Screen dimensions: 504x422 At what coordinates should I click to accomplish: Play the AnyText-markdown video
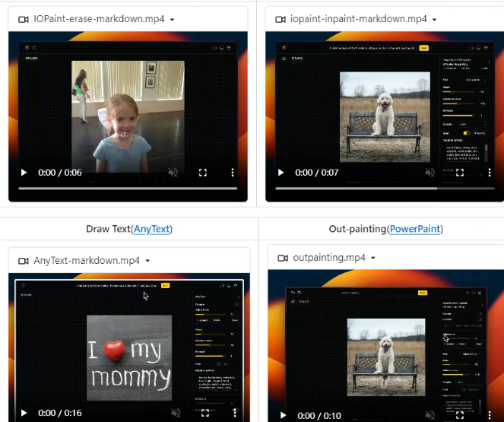24,413
